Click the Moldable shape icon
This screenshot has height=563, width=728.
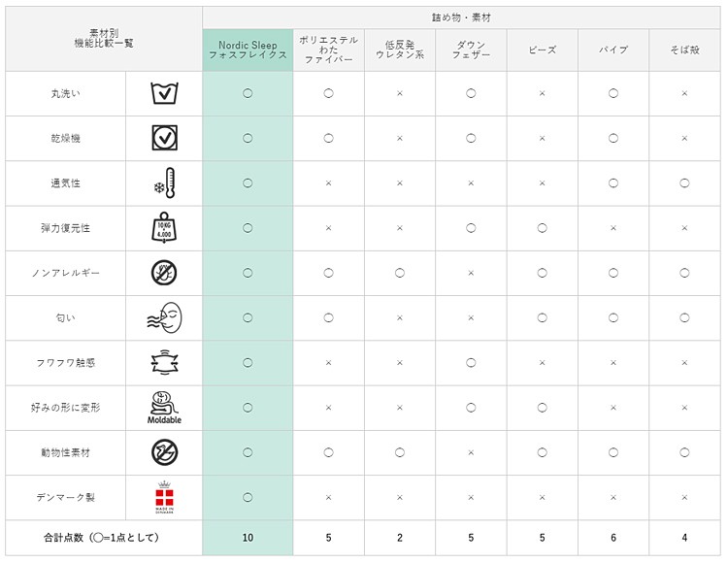(164, 408)
